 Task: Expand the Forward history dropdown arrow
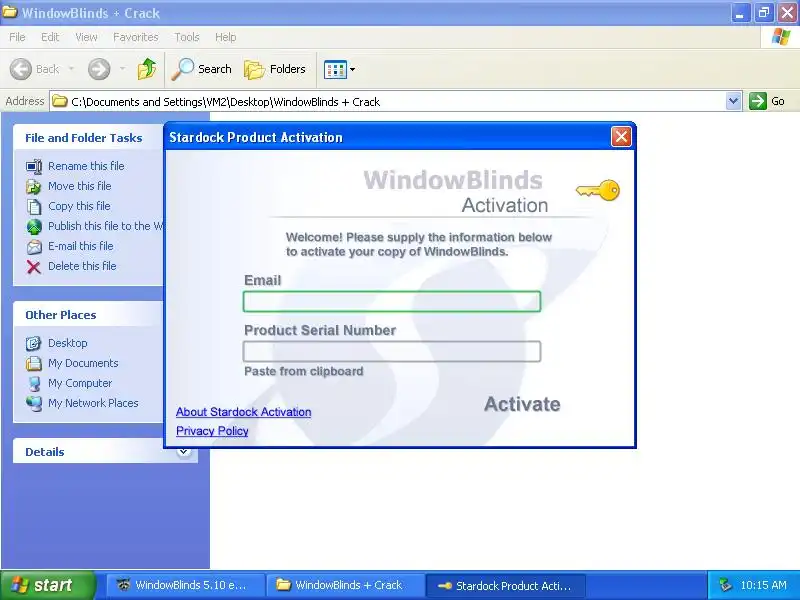pos(122,69)
